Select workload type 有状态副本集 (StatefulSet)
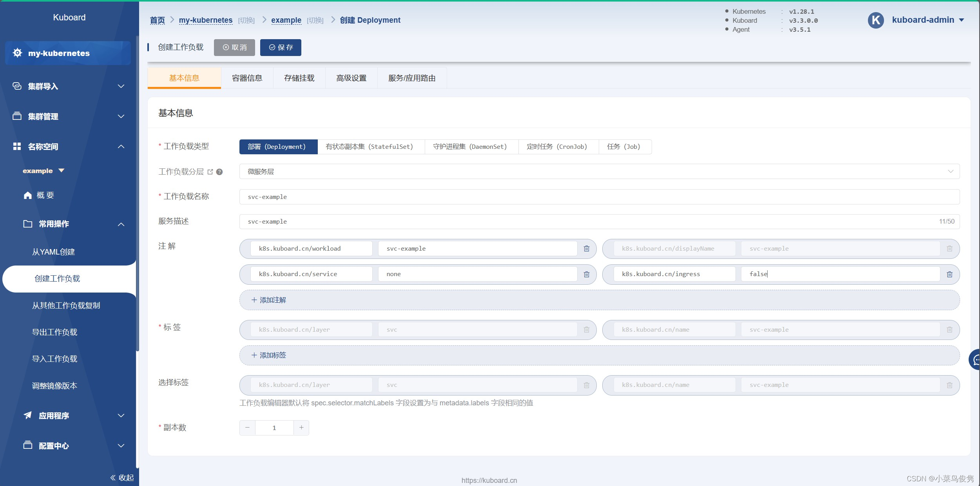This screenshot has width=980, height=486. pyautogui.click(x=371, y=147)
